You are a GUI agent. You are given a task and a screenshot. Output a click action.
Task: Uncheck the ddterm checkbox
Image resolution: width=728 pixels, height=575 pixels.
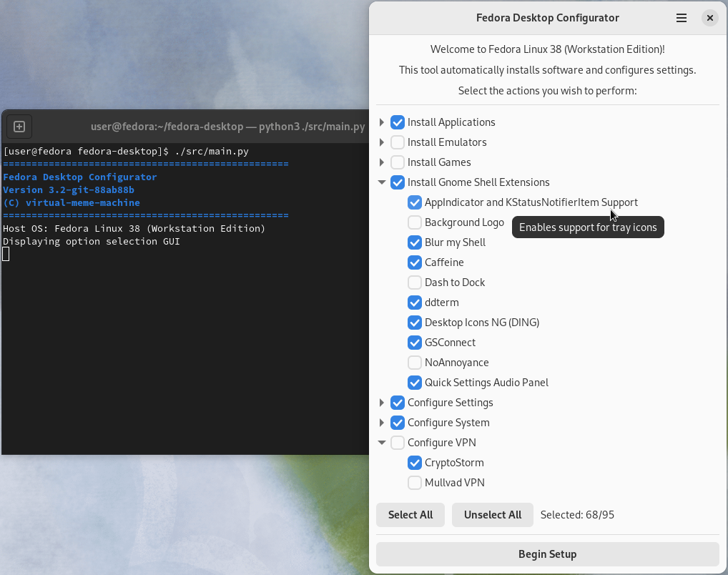click(415, 303)
